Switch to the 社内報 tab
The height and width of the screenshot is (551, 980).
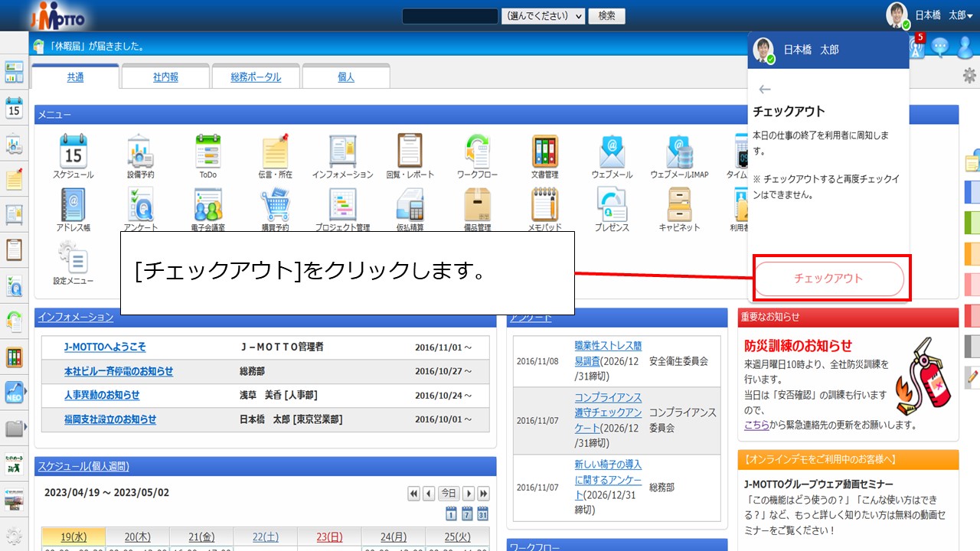[165, 77]
